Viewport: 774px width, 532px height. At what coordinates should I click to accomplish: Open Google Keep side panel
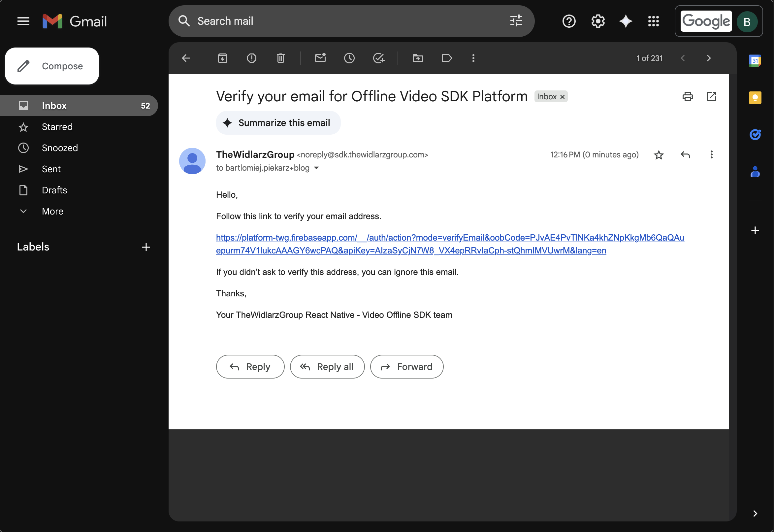point(755,98)
